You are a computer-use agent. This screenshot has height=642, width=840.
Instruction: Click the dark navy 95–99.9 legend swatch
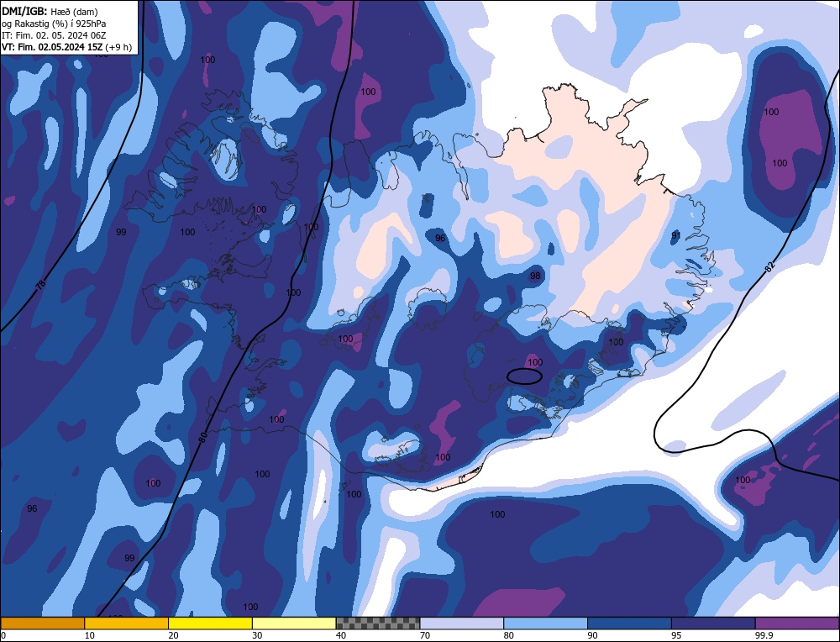coord(713,623)
